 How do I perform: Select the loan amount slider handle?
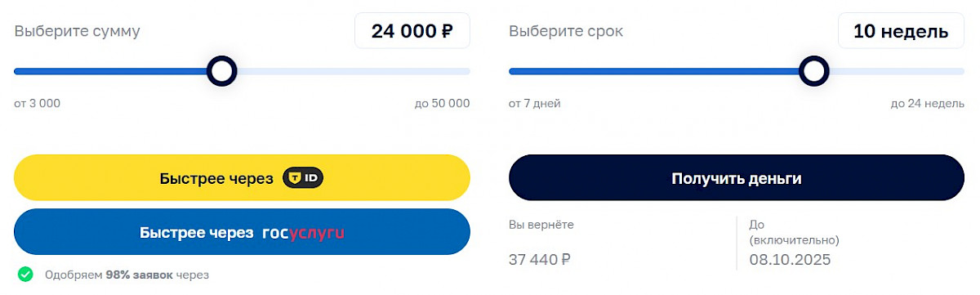click(221, 71)
